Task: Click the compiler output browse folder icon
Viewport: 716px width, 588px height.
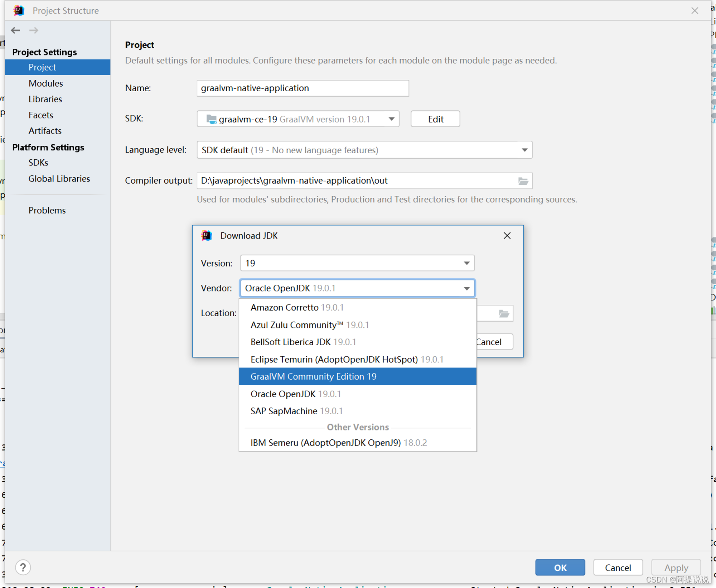Action: [x=523, y=181]
